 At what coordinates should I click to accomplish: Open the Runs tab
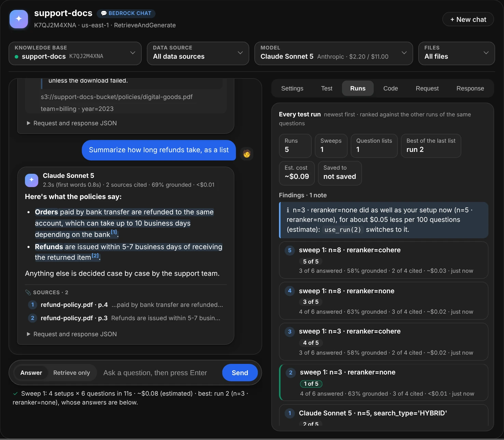pyautogui.click(x=358, y=88)
